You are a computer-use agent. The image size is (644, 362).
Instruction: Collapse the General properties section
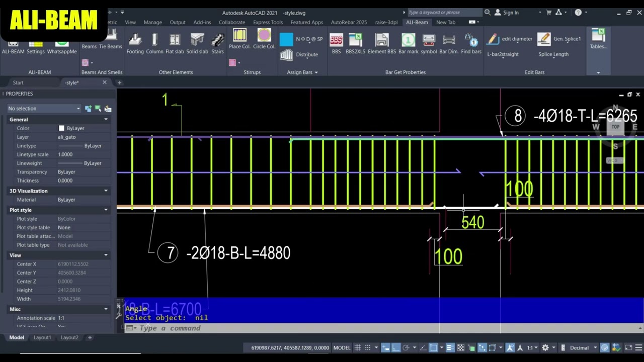click(106, 120)
